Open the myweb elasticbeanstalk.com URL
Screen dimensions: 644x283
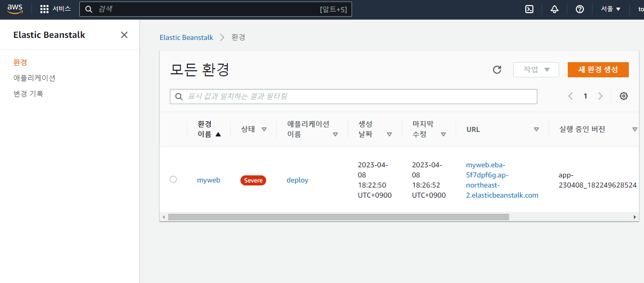point(502,180)
